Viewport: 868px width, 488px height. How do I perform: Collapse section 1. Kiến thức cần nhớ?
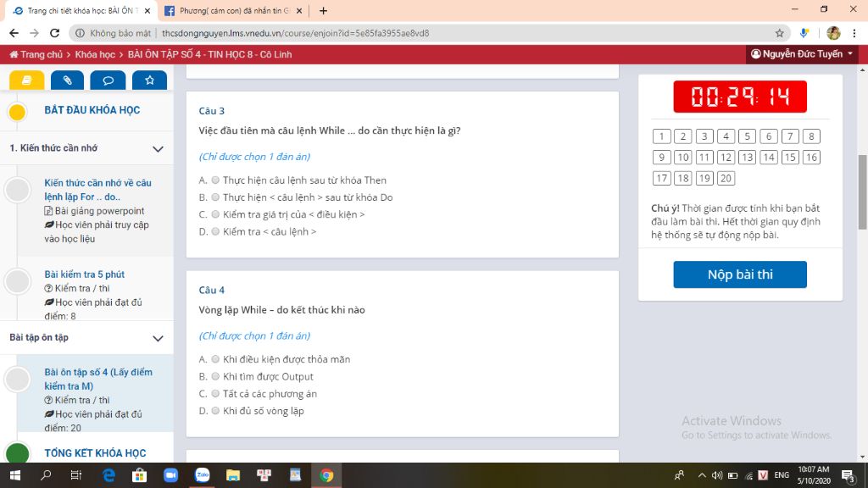[x=158, y=149]
